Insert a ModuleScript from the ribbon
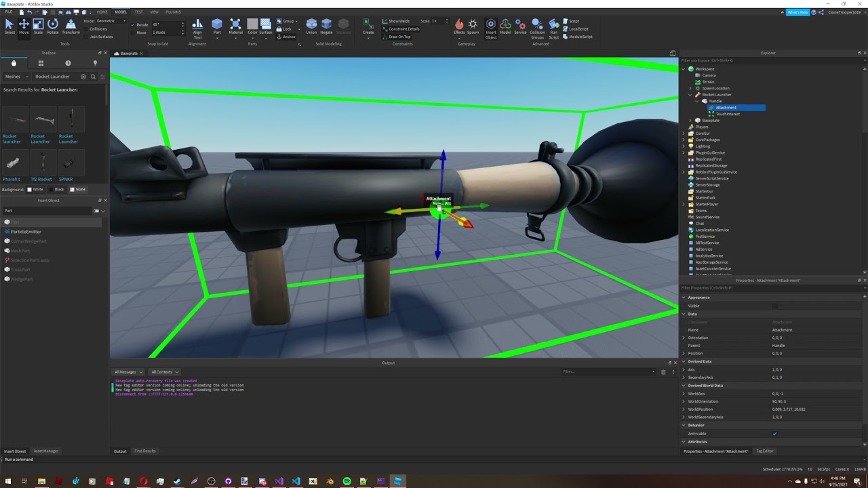 click(x=577, y=37)
